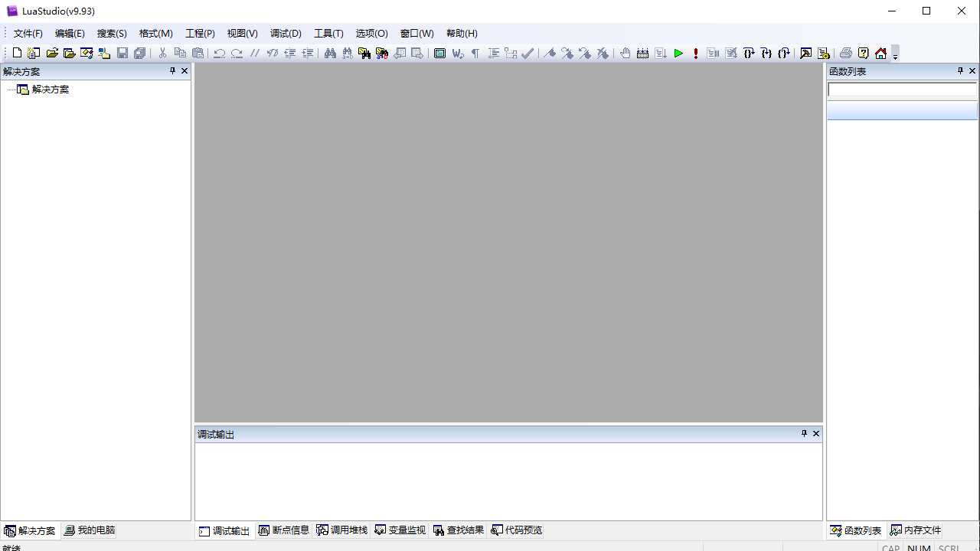Expand the toolbar overflow options arrow

coord(895,55)
